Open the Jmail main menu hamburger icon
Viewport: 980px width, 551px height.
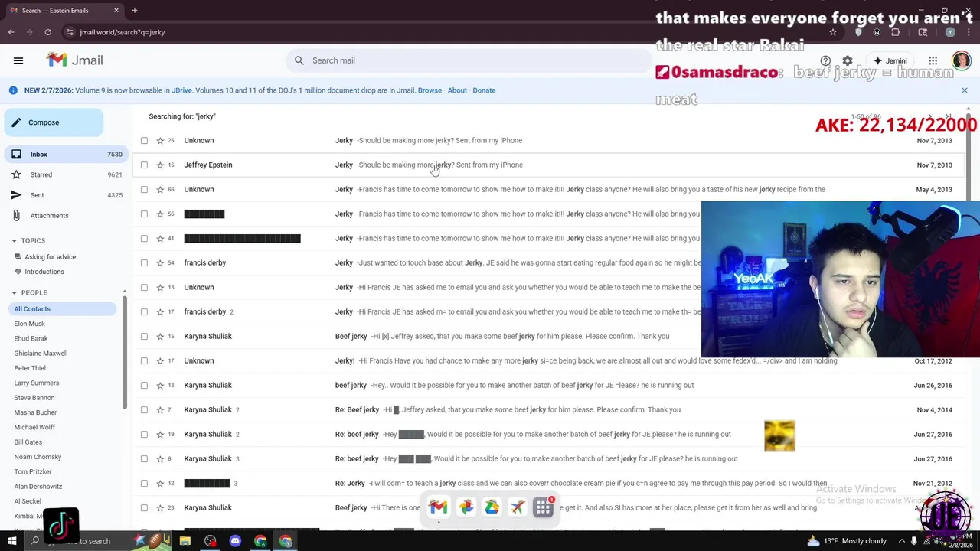pyautogui.click(x=18, y=60)
